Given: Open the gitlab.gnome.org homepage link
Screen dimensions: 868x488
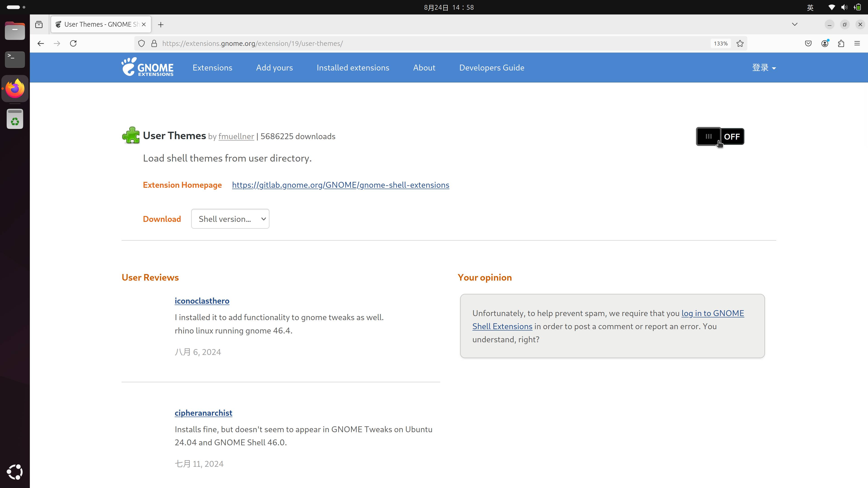Looking at the screenshot, I should [x=340, y=185].
